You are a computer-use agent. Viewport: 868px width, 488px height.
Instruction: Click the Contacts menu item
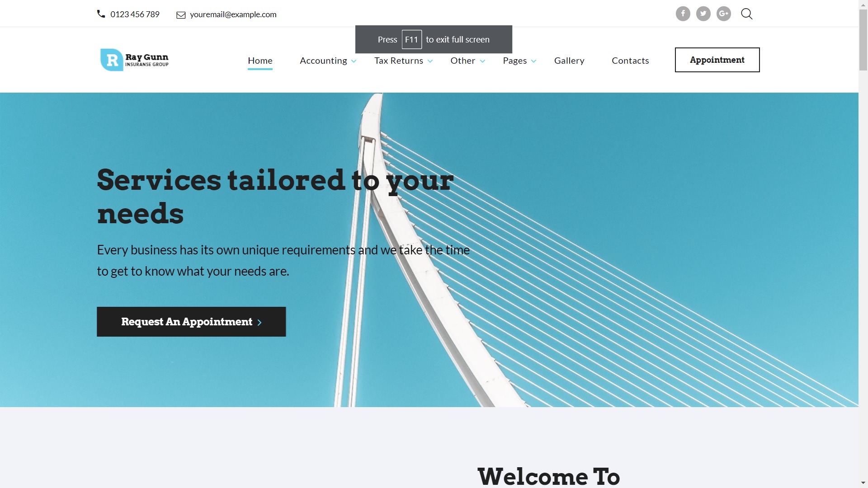pyautogui.click(x=630, y=60)
